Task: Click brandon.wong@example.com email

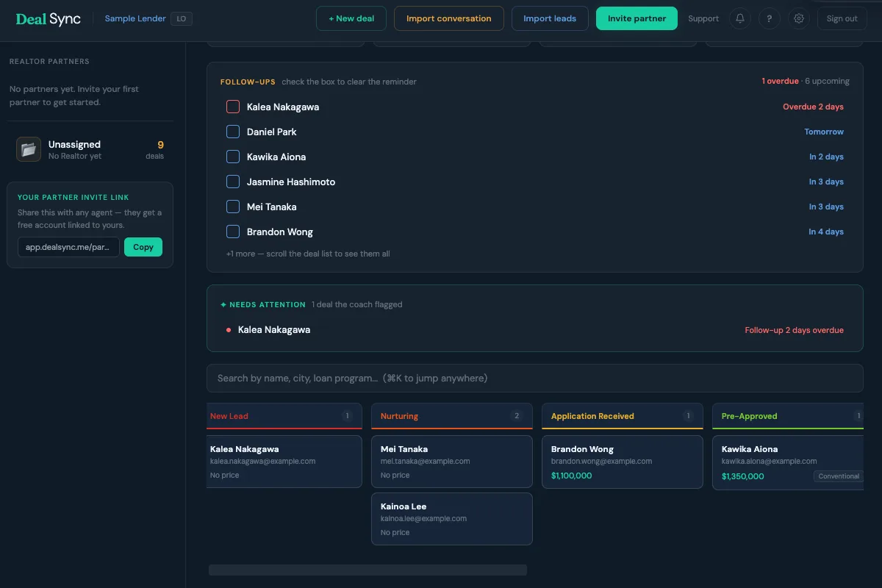Action: tap(601, 462)
